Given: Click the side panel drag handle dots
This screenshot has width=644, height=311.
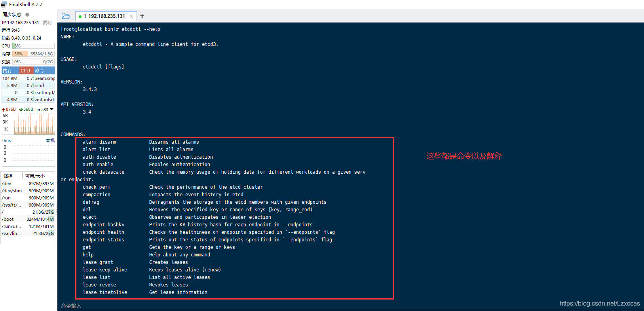Looking at the screenshot, I should pyautogui.click(x=56, y=210).
